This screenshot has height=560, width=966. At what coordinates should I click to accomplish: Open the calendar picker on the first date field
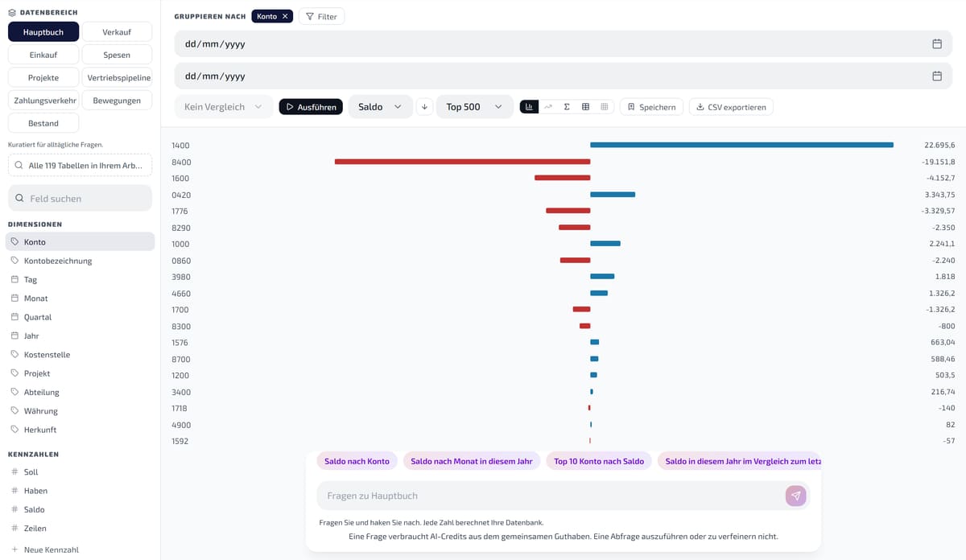[937, 44]
